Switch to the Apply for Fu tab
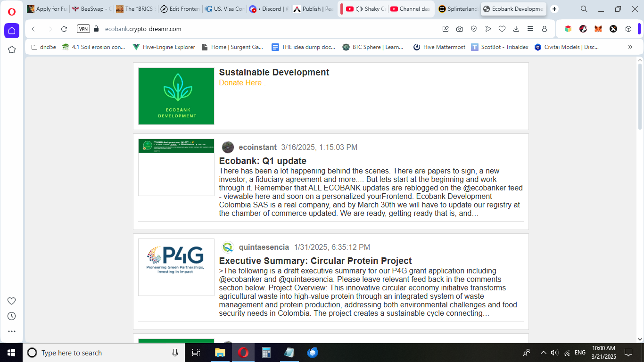644x362 pixels. pyautogui.click(x=47, y=9)
